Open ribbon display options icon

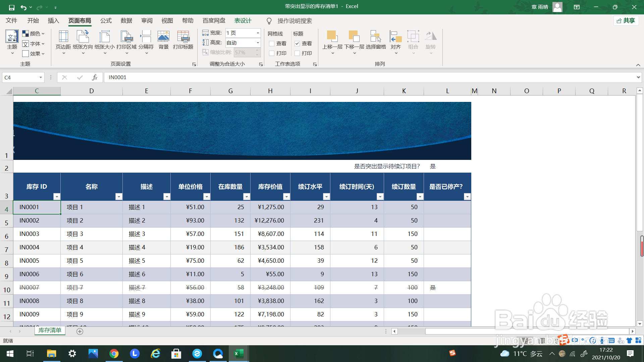(577, 7)
